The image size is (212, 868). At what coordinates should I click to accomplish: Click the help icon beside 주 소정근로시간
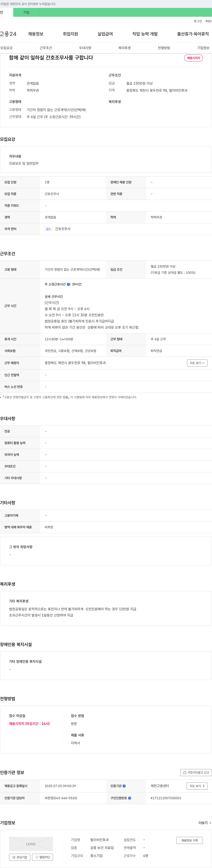[68, 284]
